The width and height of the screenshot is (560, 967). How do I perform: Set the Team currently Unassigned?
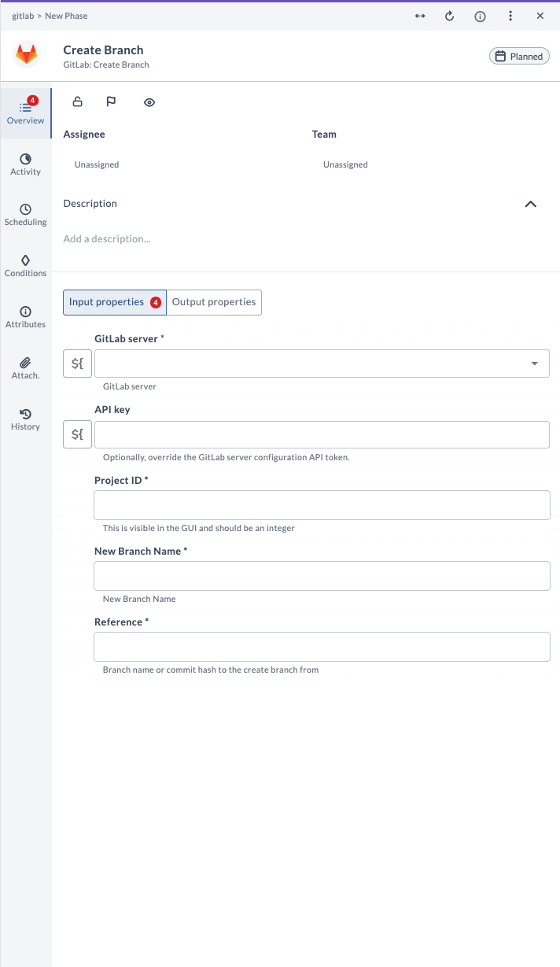[x=345, y=164]
